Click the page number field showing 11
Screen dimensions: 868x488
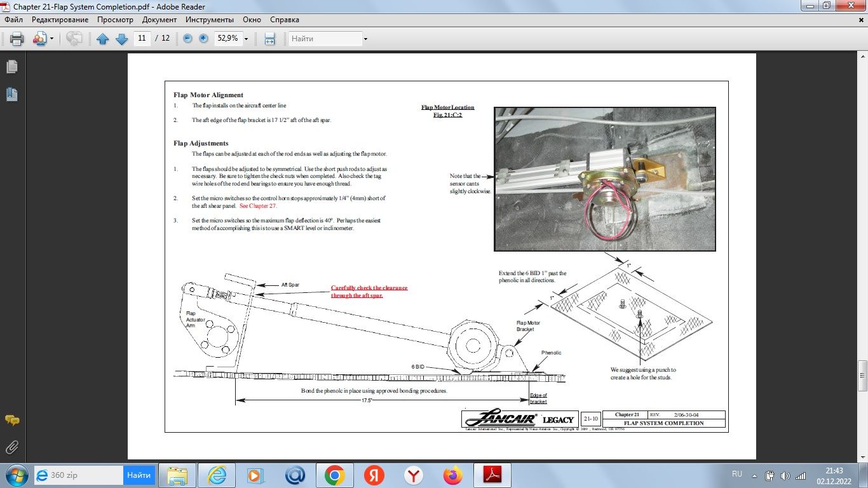click(x=142, y=38)
